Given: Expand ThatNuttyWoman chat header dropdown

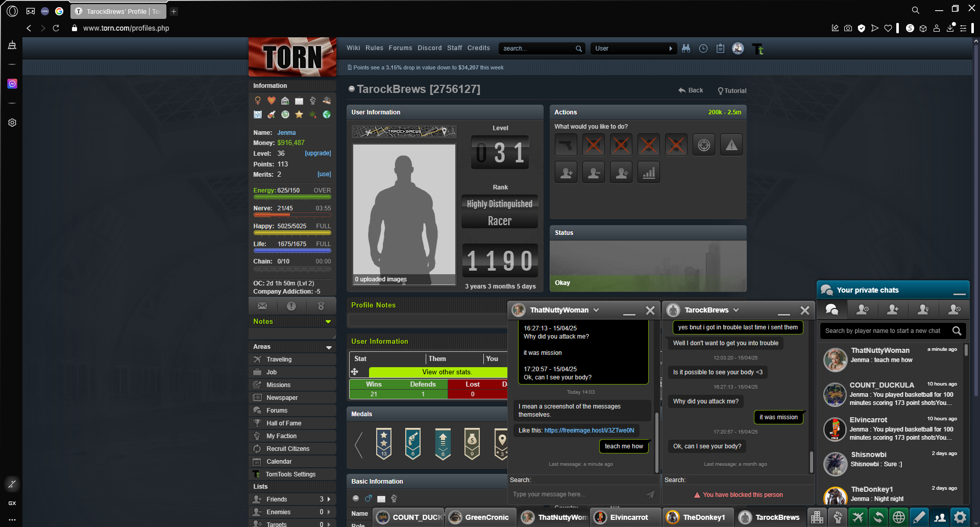Looking at the screenshot, I should coord(596,310).
